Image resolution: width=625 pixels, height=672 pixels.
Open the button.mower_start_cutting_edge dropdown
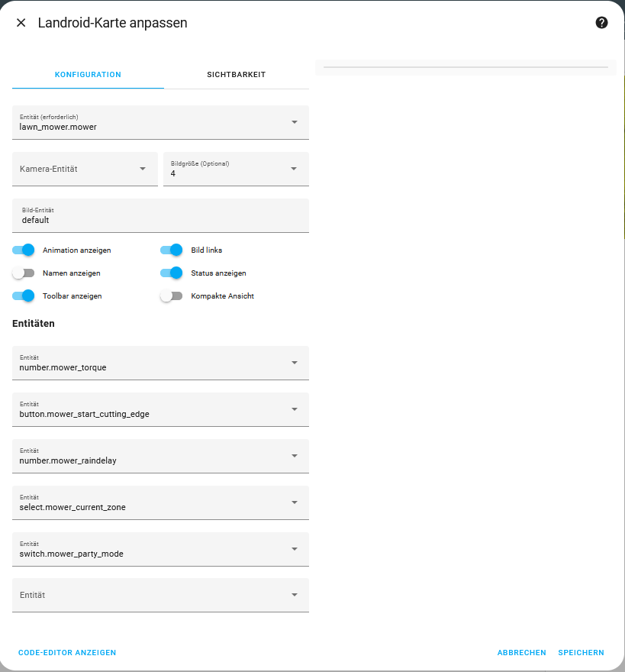(x=295, y=409)
